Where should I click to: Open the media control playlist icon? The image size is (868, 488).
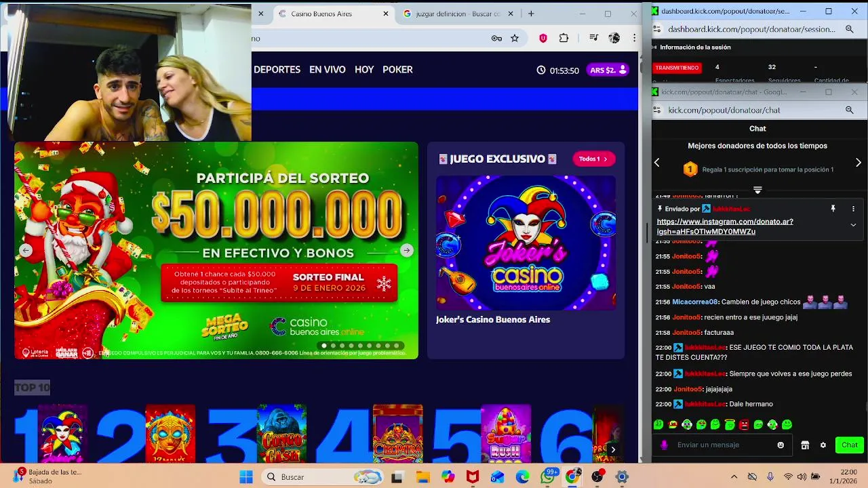pyautogui.click(x=594, y=39)
